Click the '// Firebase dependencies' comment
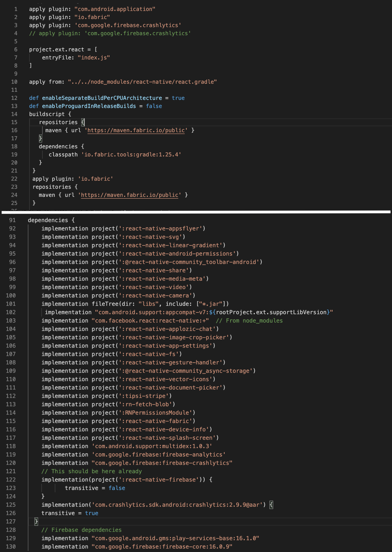 pos(81,530)
